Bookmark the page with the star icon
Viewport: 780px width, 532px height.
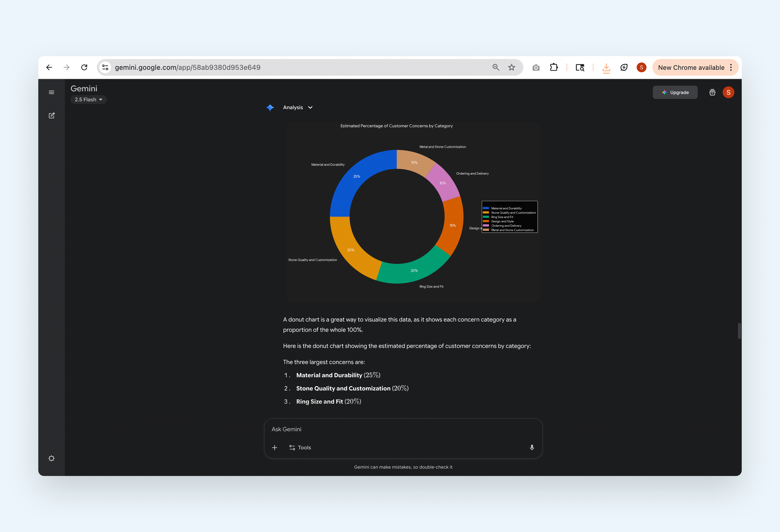(x=511, y=67)
